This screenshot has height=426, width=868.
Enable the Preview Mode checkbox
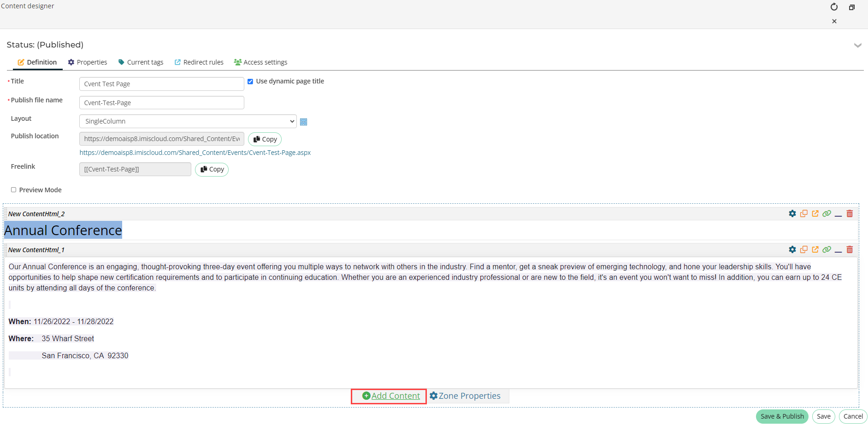tap(14, 190)
